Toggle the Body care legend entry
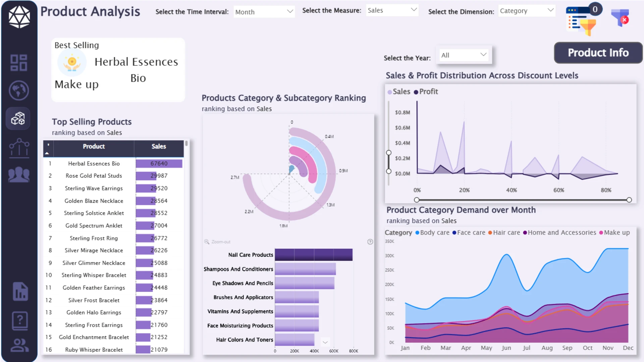The image size is (644, 362). tap(432, 232)
